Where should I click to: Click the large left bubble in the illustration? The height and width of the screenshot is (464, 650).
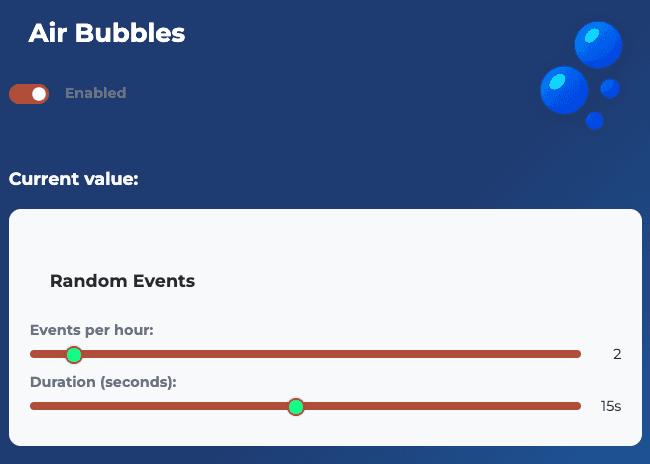coord(564,90)
